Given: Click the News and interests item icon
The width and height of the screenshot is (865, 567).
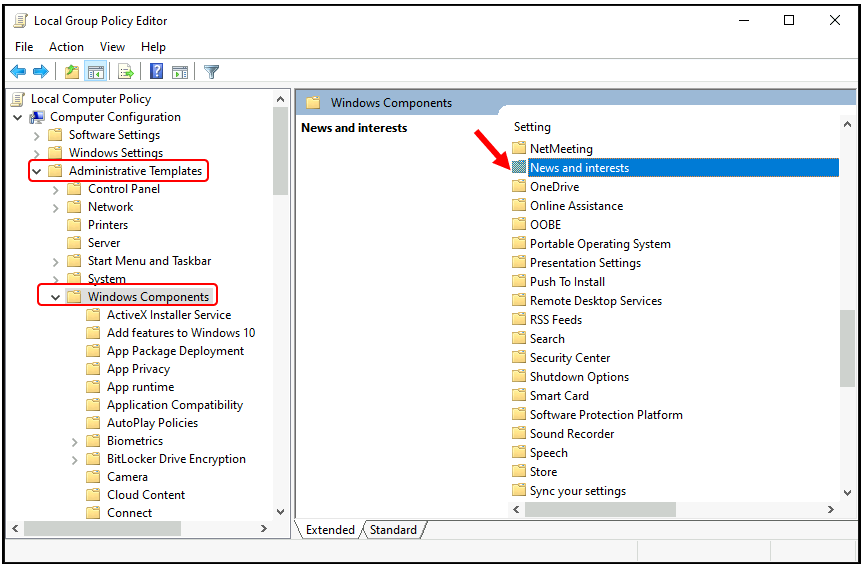Looking at the screenshot, I should tap(519, 167).
